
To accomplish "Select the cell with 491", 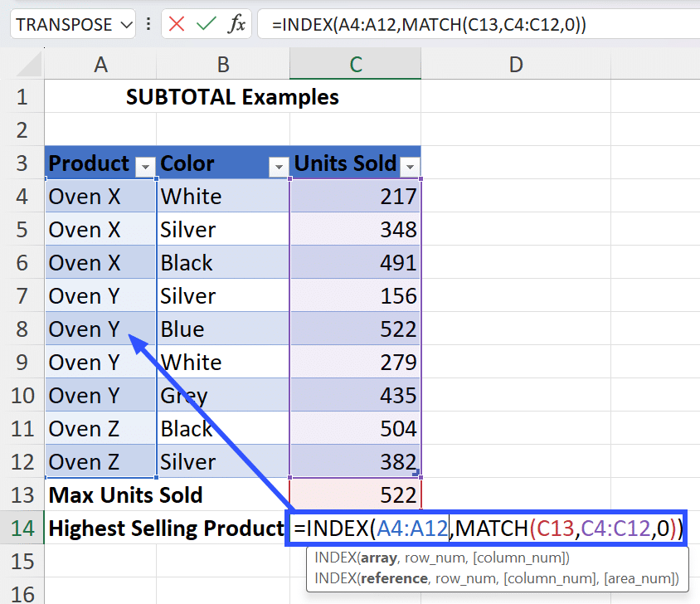I will 355,263.
